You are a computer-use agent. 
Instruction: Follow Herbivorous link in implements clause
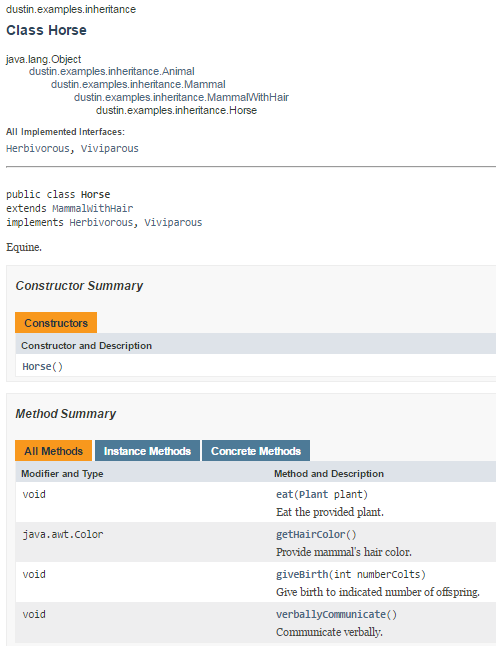pos(101,222)
